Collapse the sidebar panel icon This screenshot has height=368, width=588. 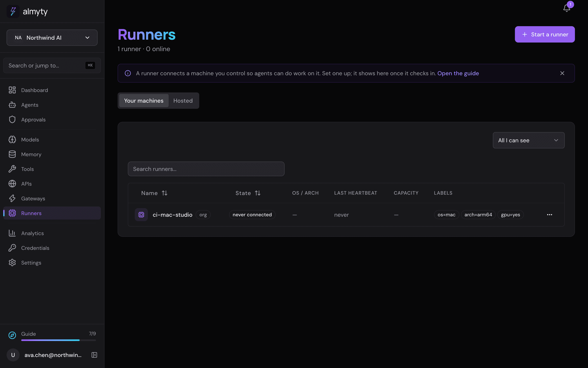[x=94, y=355]
